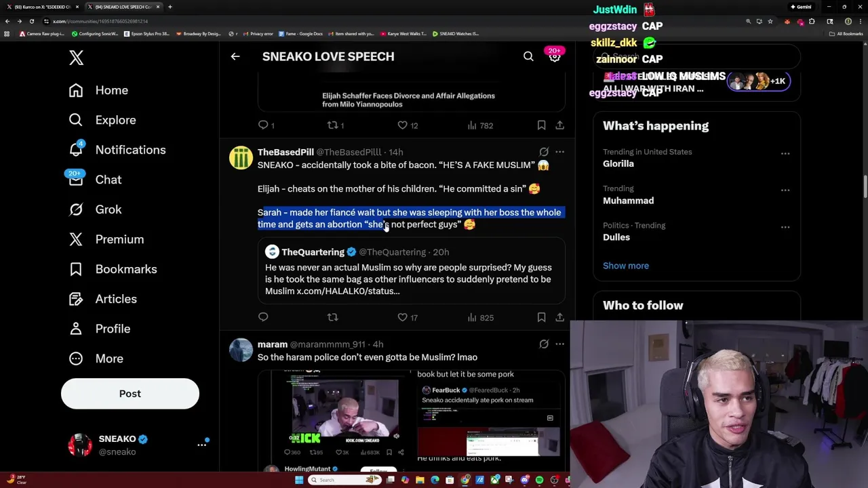Open Premium page
868x488 pixels.
(106, 239)
